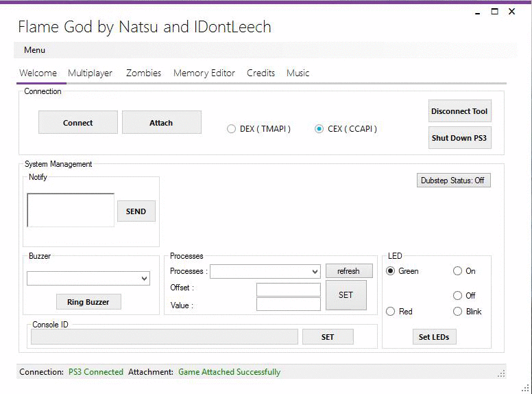
Task: Choose the LED On radio option
Action: [x=458, y=271]
